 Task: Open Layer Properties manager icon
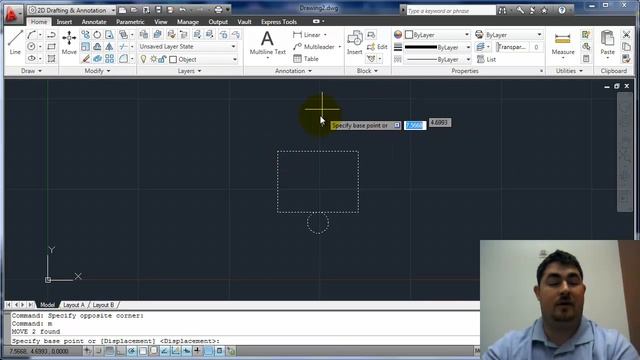(144, 35)
